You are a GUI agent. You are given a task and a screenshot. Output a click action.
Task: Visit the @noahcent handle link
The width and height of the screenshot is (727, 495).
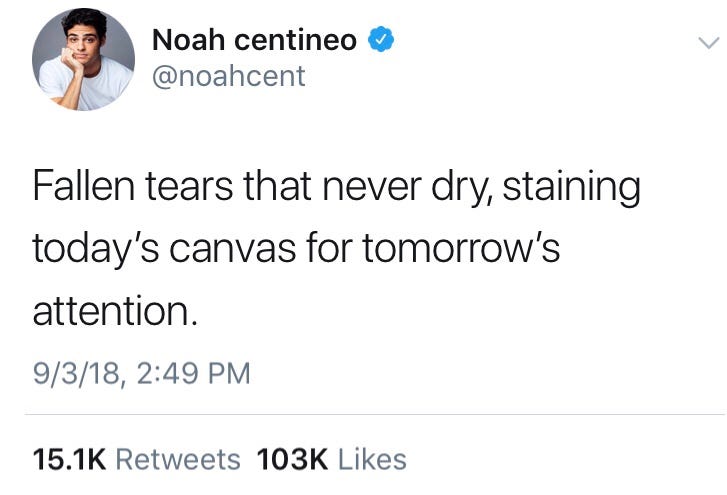tap(228, 76)
